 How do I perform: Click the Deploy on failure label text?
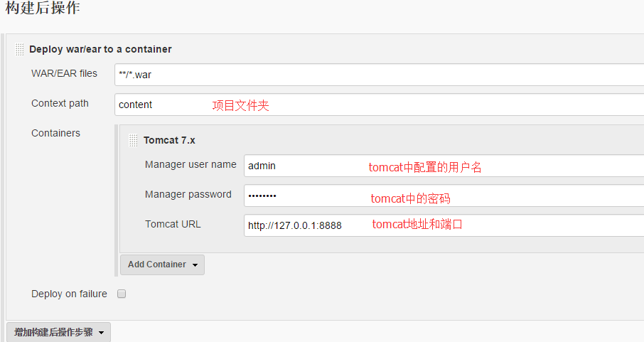[x=69, y=294]
